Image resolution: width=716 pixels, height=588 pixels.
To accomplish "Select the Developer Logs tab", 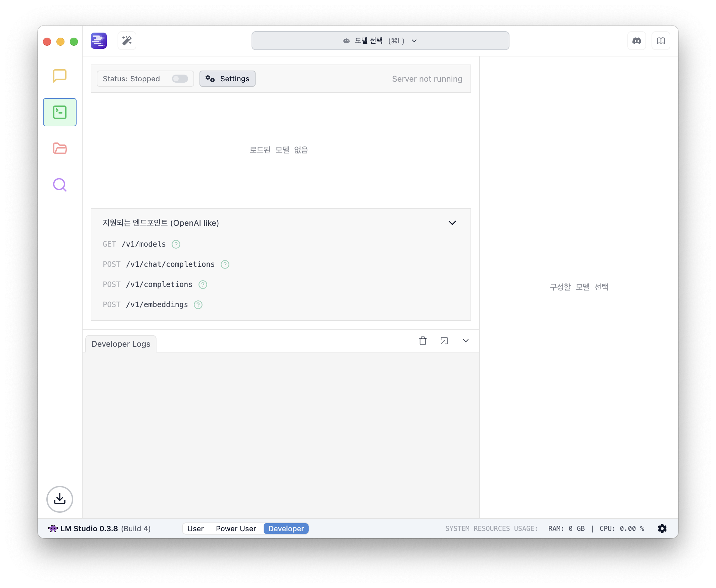I will pos(121,344).
